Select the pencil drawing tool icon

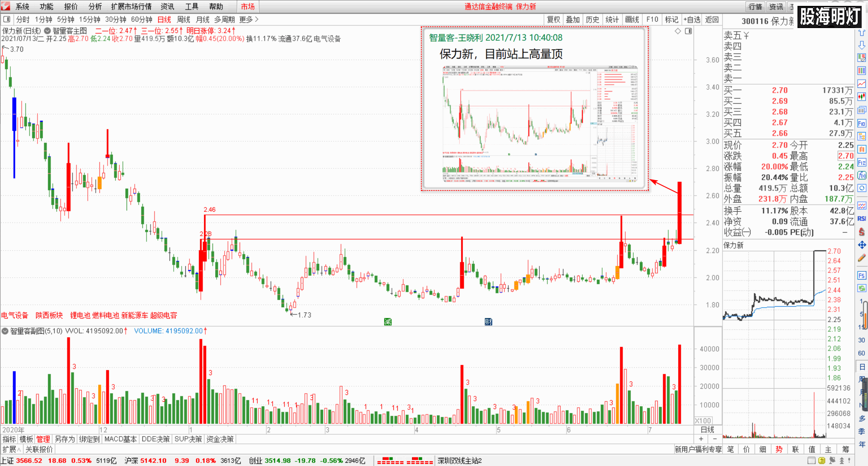tap(862, 258)
